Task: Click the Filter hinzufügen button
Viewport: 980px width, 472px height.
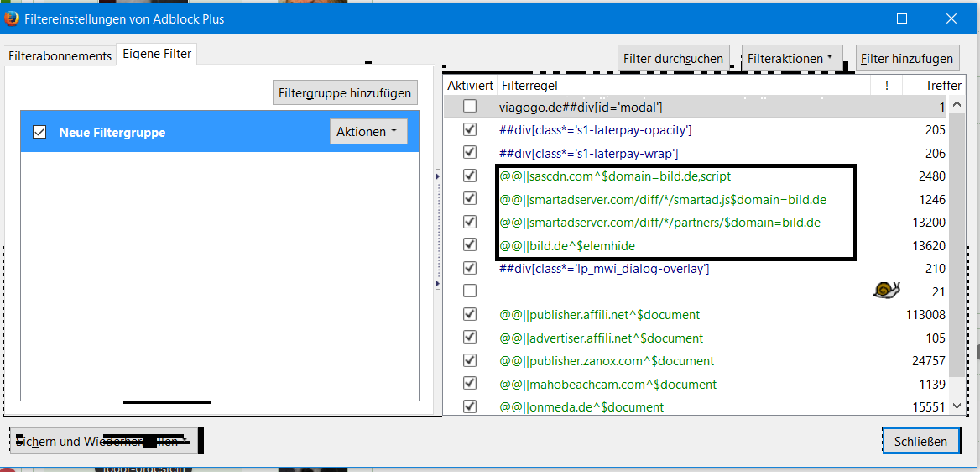Action: pos(907,59)
